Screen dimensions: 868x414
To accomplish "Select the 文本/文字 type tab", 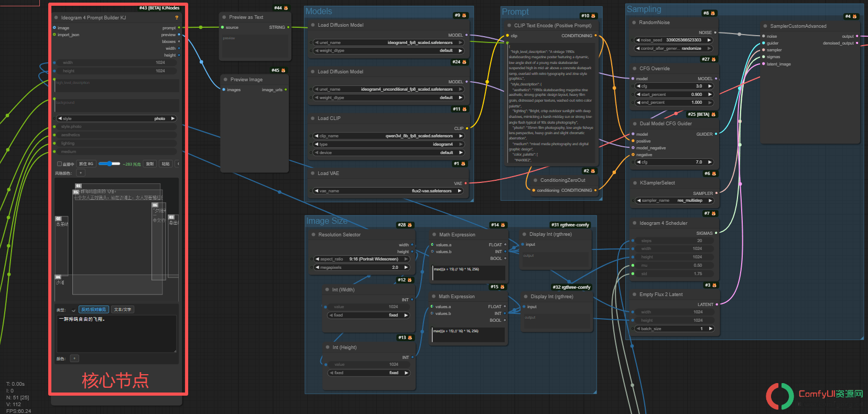I will point(123,310).
